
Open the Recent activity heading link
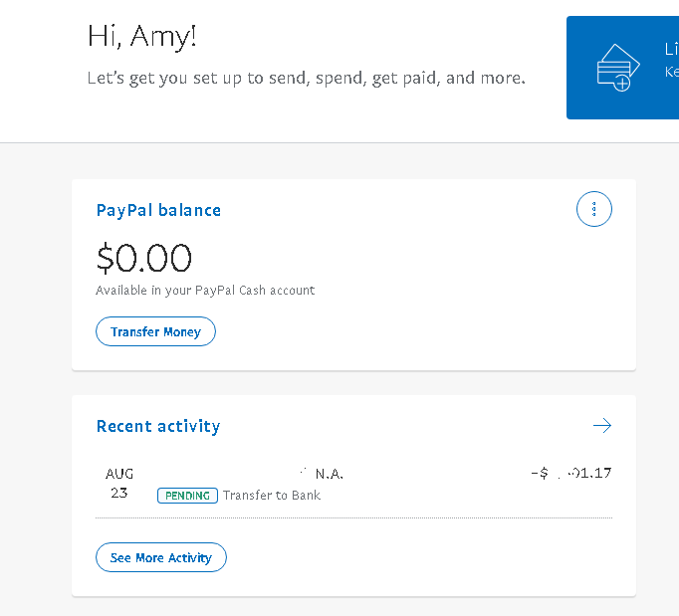(x=157, y=426)
